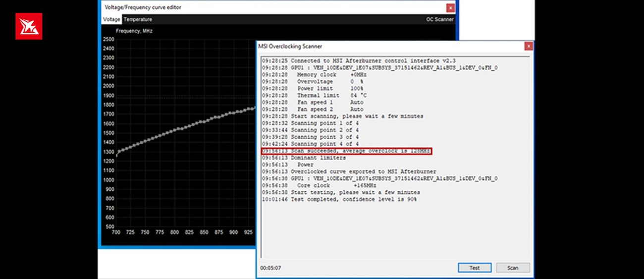The image size is (644, 279).
Task: Click the 'Test completed, confidence level' line
Action: tap(339, 199)
